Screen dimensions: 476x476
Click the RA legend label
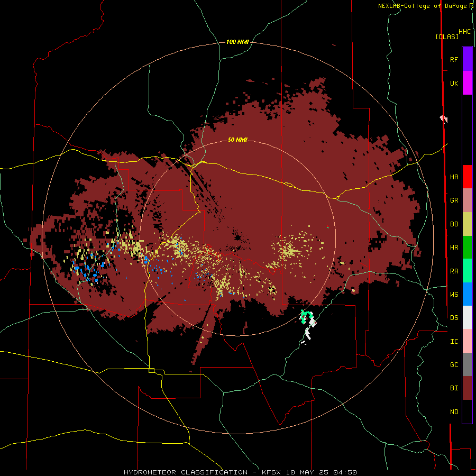pos(454,271)
